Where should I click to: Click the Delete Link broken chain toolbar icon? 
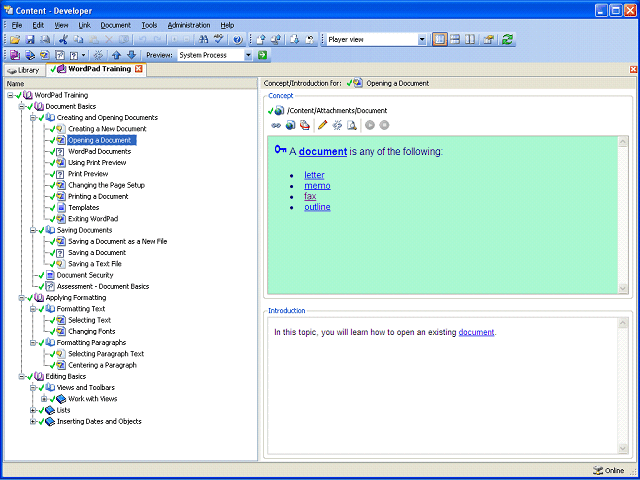coord(98,55)
